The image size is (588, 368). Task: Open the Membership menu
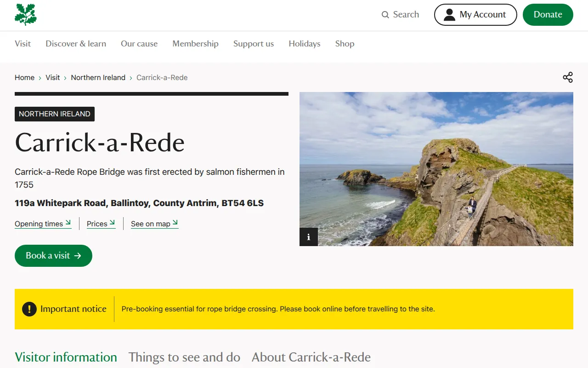pyautogui.click(x=195, y=44)
